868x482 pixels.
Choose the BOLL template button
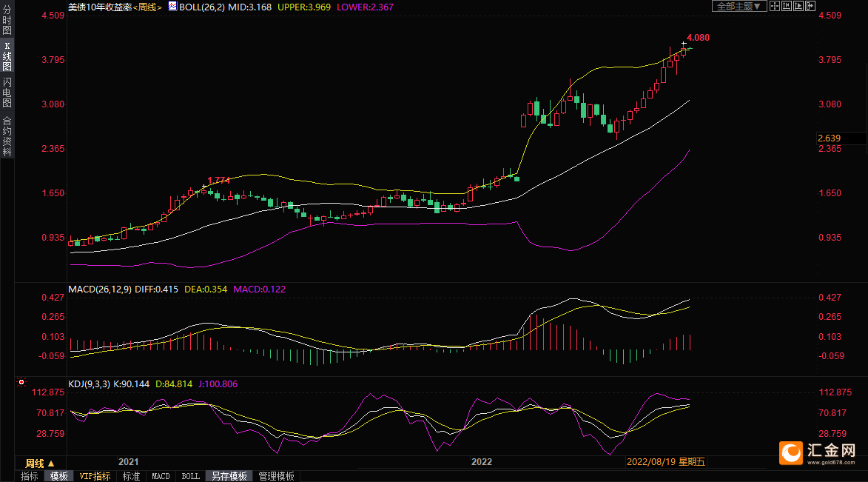(x=190, y=476)
